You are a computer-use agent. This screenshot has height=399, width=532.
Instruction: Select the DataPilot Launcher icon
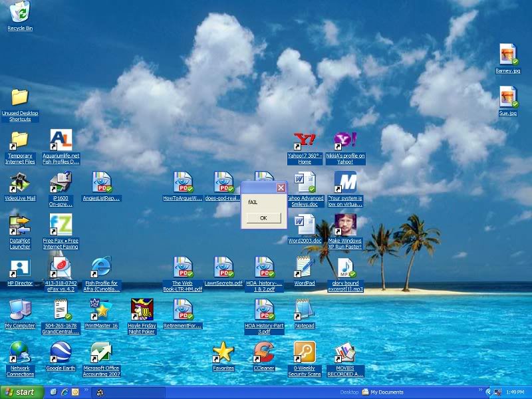tap(20, 225)
